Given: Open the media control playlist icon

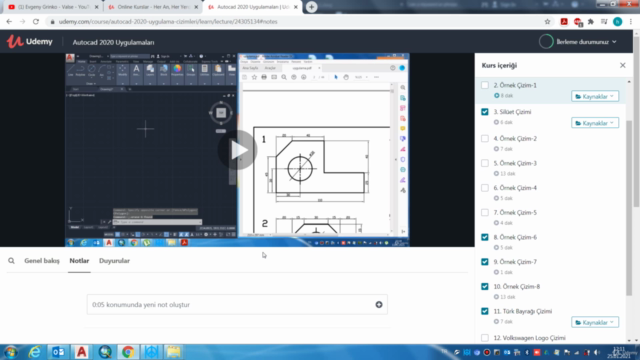Looking at the screenshot, I should (604, 22).
